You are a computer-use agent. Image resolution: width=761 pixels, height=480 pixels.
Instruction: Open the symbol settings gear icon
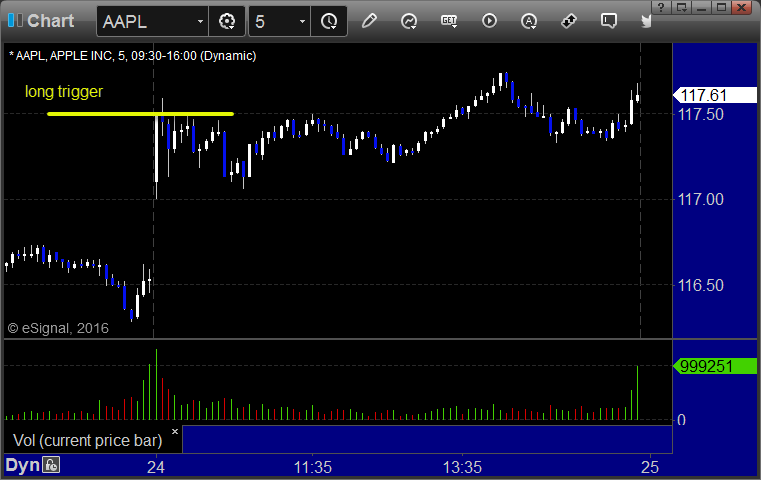click(227, 21)
